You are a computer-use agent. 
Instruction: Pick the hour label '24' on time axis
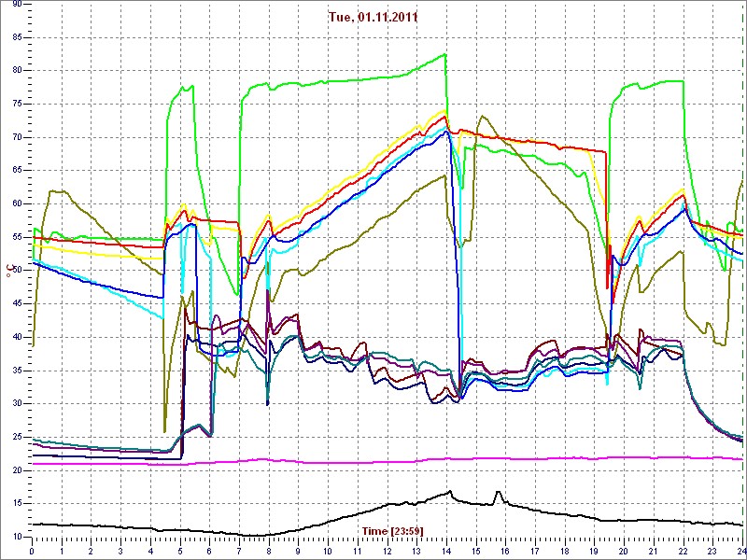(x=741, y=550)
